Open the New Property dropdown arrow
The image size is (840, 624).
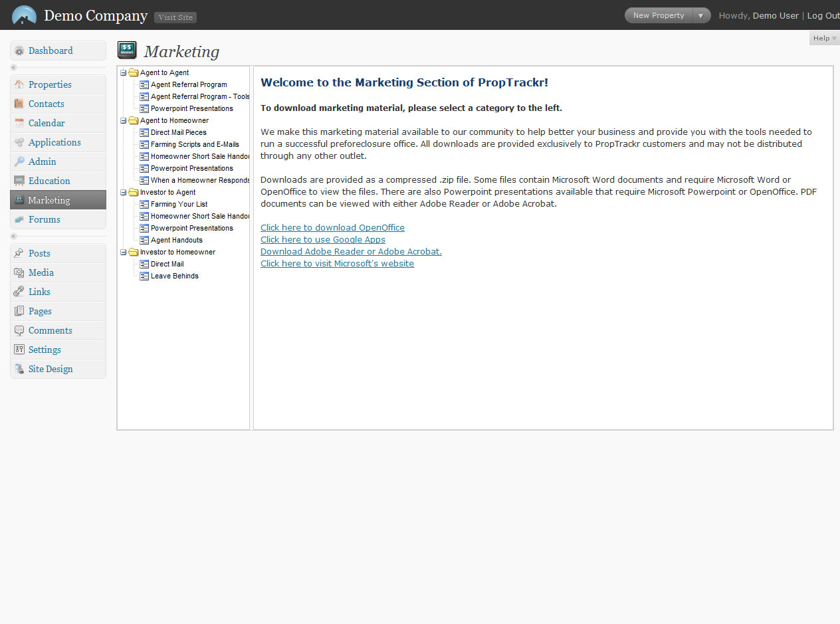click(x=700, y=15)
